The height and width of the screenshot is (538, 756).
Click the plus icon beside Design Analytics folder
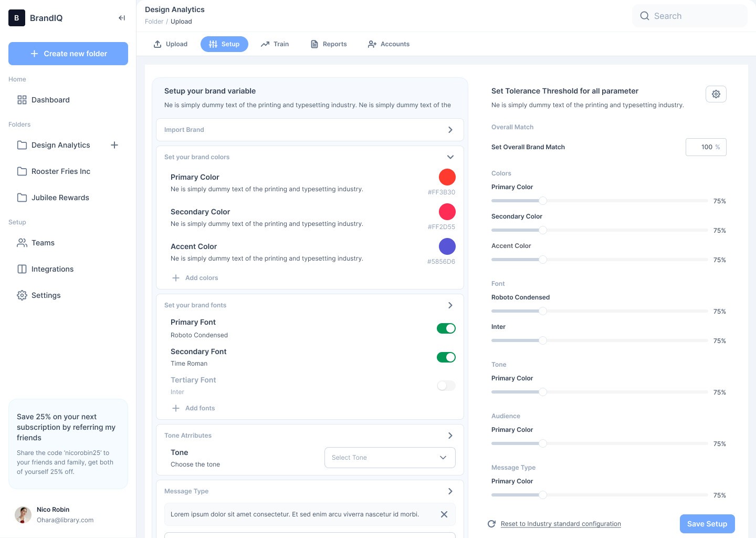(114, 145)
